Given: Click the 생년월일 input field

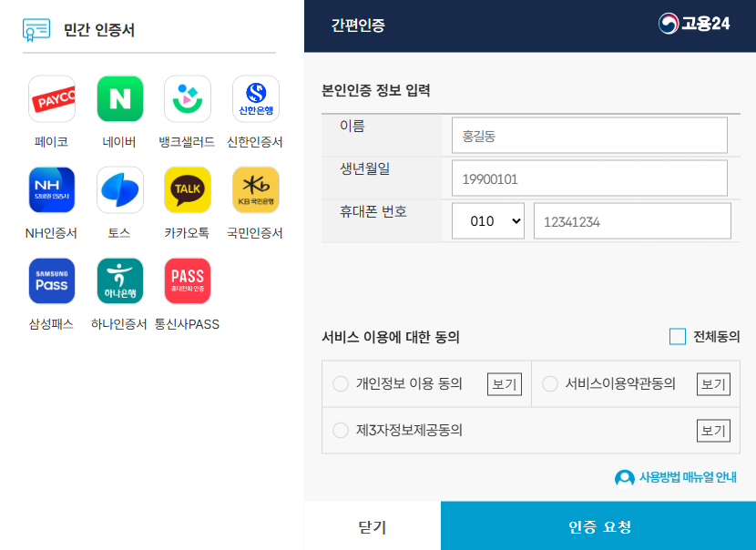Looking at the screenshot, I should click(x=589, y=178).
